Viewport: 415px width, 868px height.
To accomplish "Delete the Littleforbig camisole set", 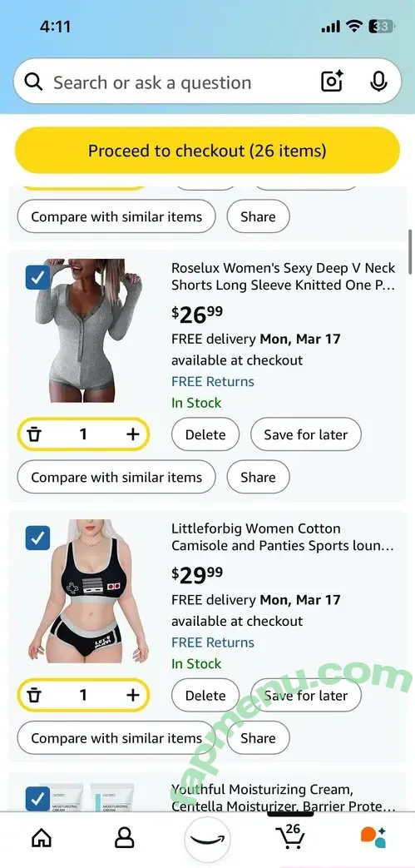I will point(205,695).
